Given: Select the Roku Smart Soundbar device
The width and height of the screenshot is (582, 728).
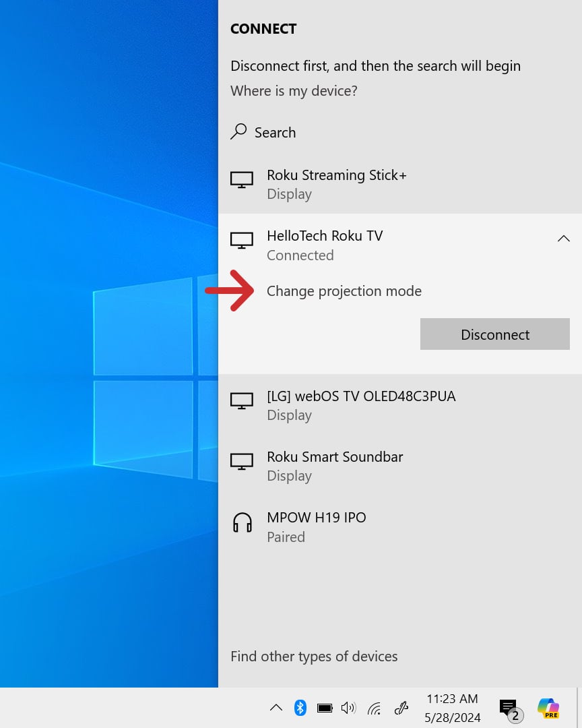Looking at the screenshot, I should click(x=335, y=465).
